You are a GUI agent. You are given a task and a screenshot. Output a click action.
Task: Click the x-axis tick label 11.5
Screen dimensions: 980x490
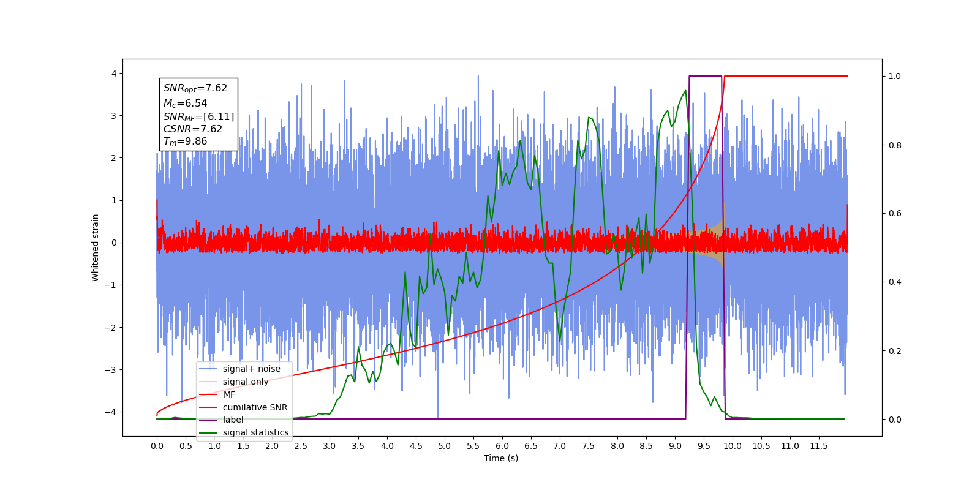819,446
